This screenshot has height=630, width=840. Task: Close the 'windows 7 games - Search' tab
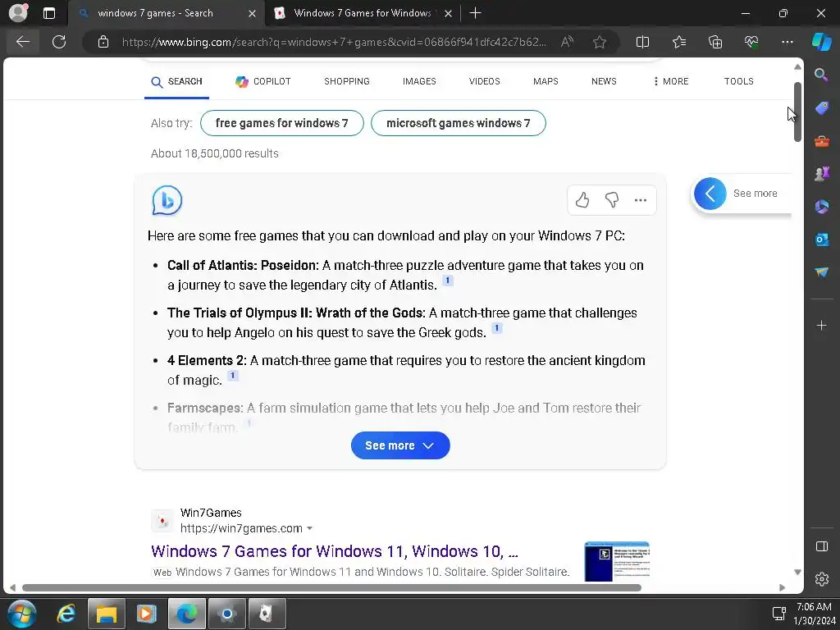coord(252,13)
